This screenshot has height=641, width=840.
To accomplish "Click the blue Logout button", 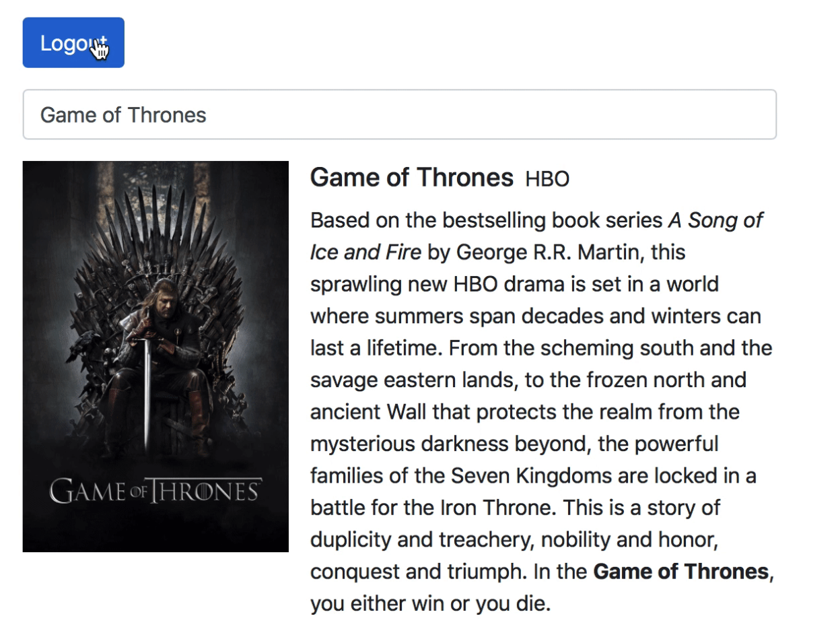I will (x=73, y=42).
